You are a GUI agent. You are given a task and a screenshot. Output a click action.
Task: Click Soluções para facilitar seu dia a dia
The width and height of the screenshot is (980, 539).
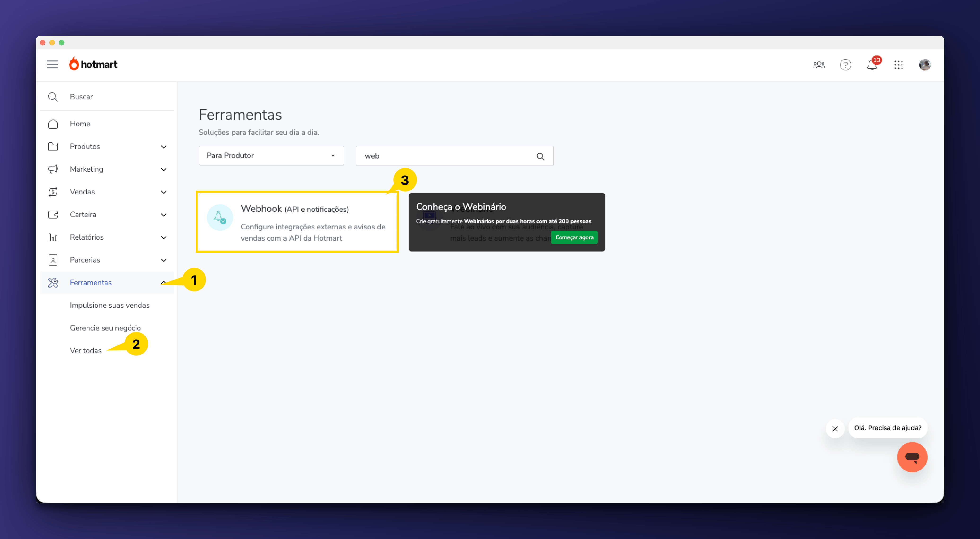coord(259,132)
